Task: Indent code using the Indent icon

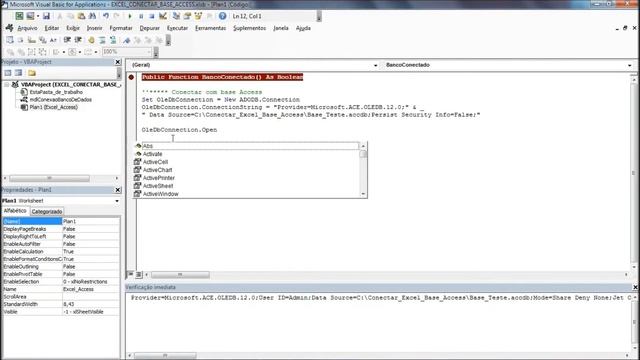Action: coord(67,40)
